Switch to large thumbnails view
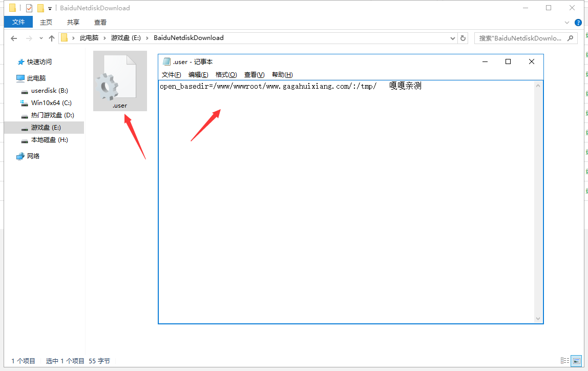Screen dimensions: 588x371 (576, 361)
